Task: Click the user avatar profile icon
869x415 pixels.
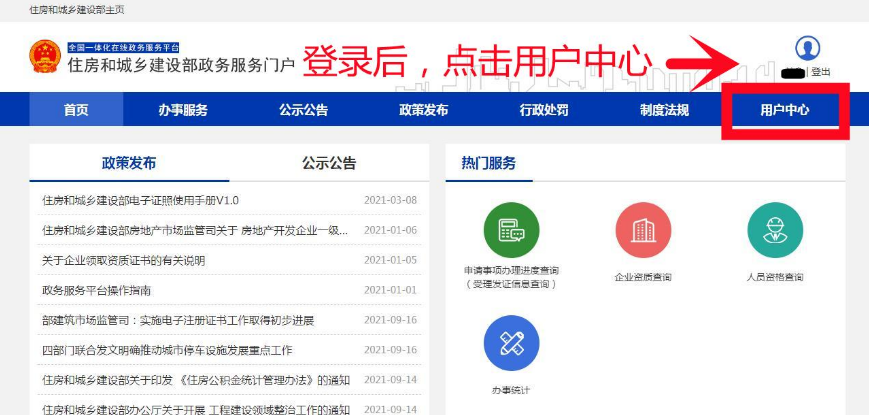Action: (807, 48)
